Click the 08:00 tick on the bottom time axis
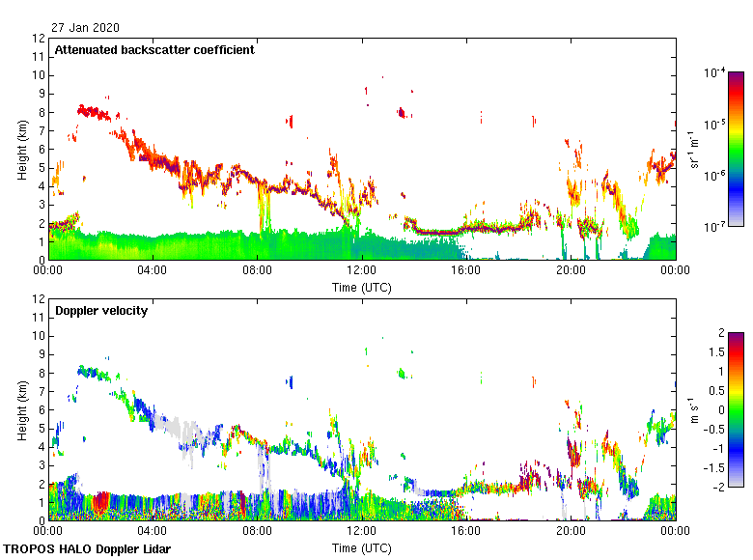 (x=258, y=531)
